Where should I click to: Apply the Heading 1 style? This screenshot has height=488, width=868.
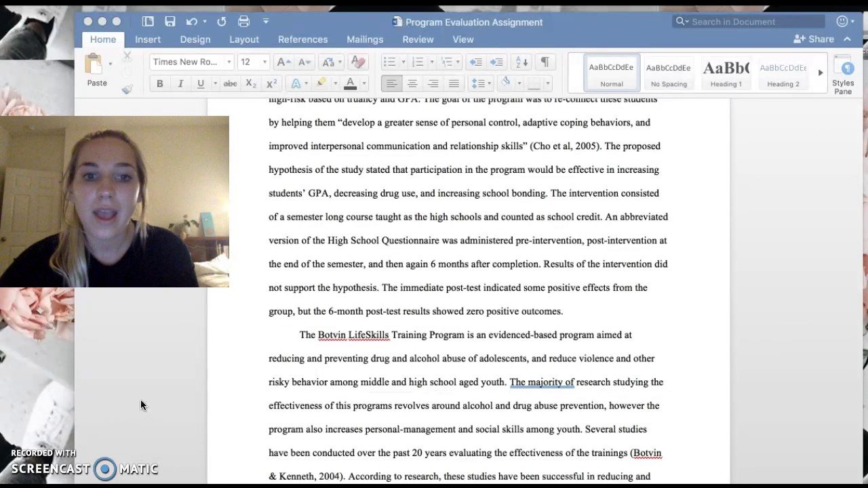pos(726,73)
